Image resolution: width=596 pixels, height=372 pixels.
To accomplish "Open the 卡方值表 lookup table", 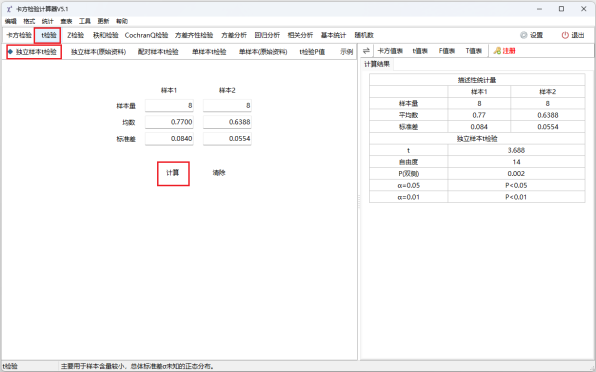I will click(x=390, y=51).
